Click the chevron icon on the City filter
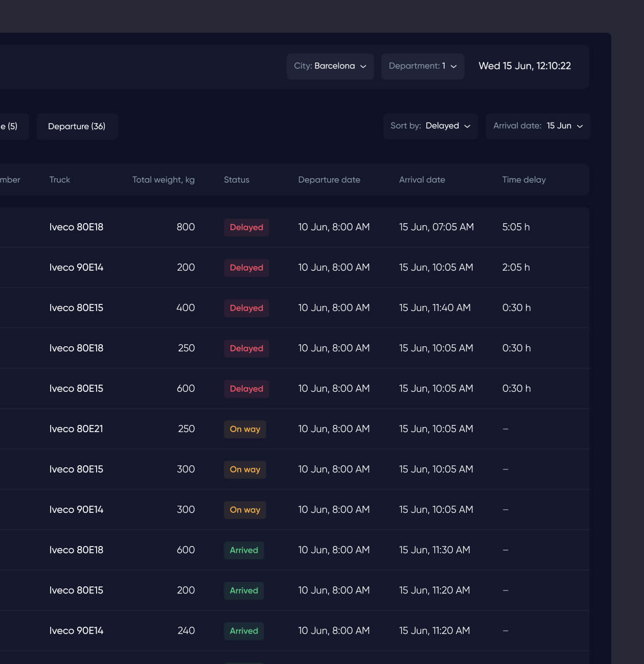Screen dimensions: 644x664 (x=363, y=66)
